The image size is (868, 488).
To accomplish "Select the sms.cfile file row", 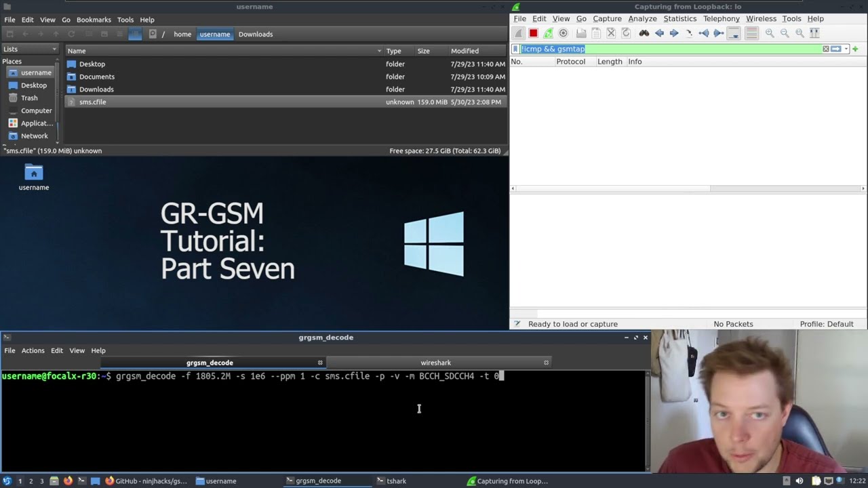I will [285, 102].
